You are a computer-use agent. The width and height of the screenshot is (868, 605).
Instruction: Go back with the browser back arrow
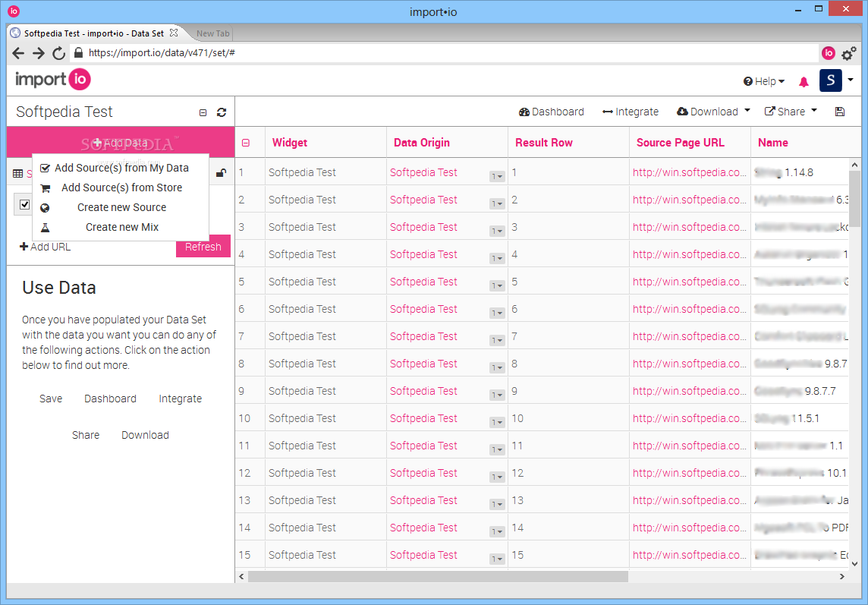[x=18, y=53]
